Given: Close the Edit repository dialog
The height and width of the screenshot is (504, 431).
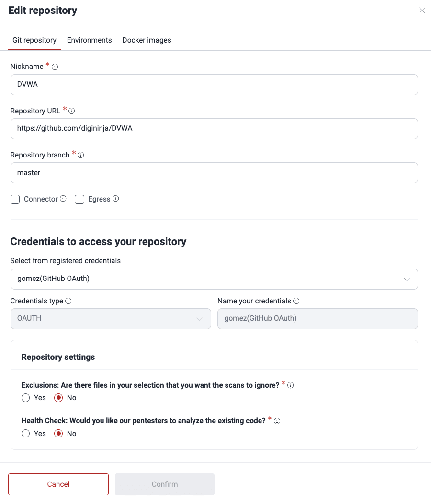Looking at the screenshot, I should coord(422,11).
